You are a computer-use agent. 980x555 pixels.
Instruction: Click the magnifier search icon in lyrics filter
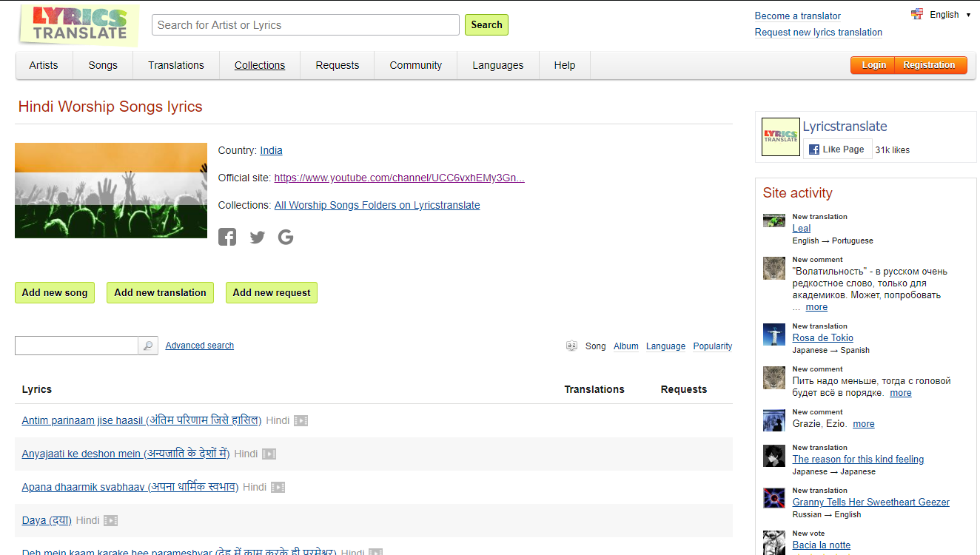[x=148, y=346]
